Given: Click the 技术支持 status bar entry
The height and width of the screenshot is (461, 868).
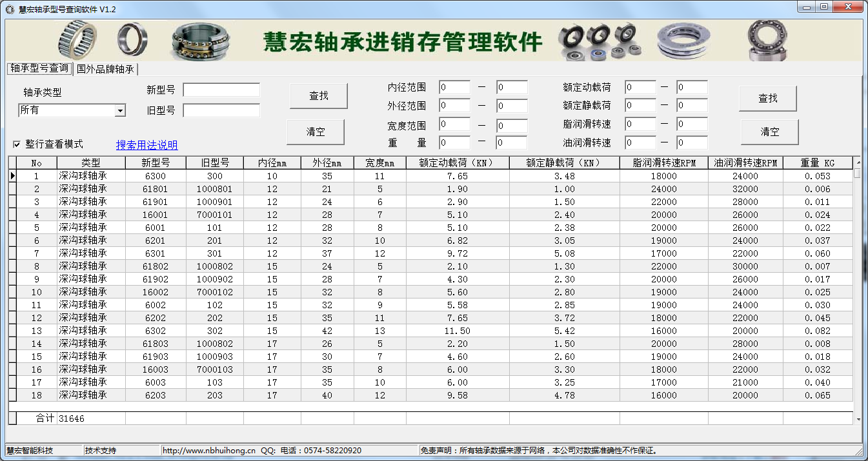Looking at the screenshot, I should (x=100, y=451).
